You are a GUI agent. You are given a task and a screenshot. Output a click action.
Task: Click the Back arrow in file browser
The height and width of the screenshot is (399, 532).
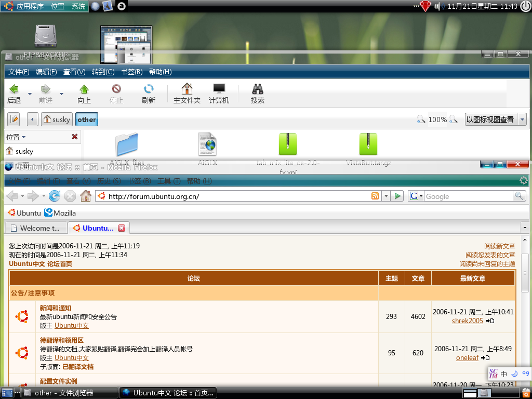(14, 89)
